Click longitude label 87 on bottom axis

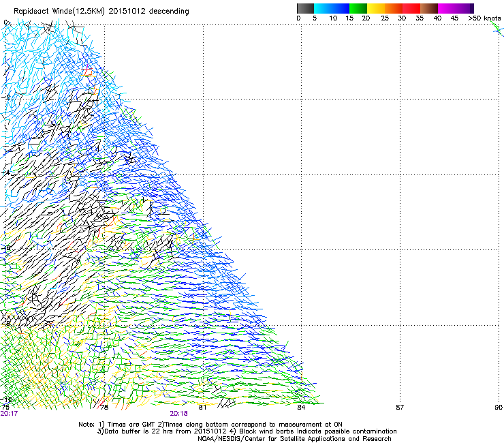tap(400, 408)
